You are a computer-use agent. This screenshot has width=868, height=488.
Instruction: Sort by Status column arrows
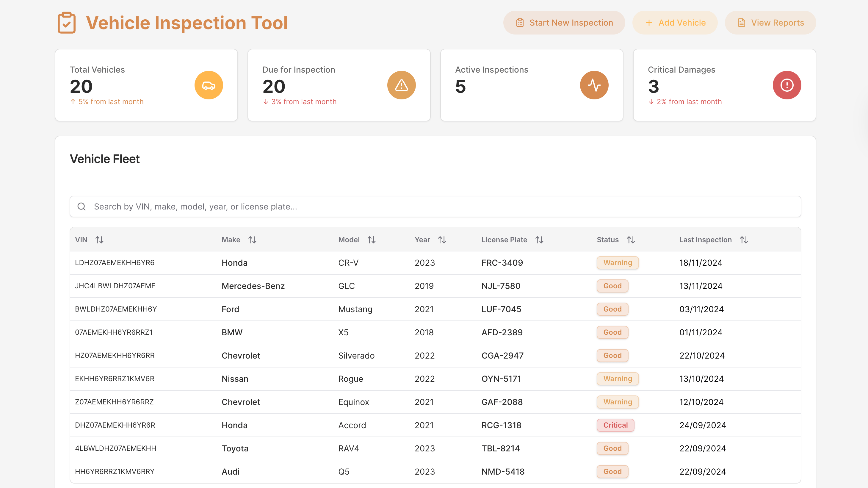[631, 240]
